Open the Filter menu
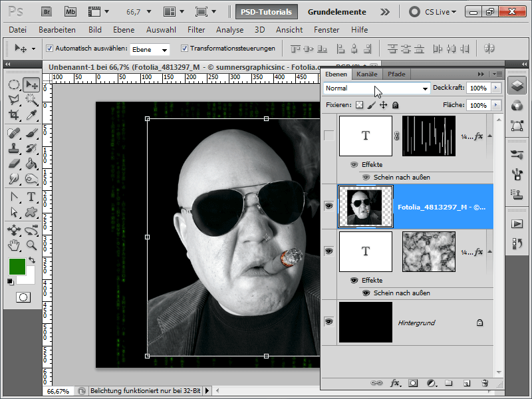This screenshot has width=532, height=399. pos(196,30)
